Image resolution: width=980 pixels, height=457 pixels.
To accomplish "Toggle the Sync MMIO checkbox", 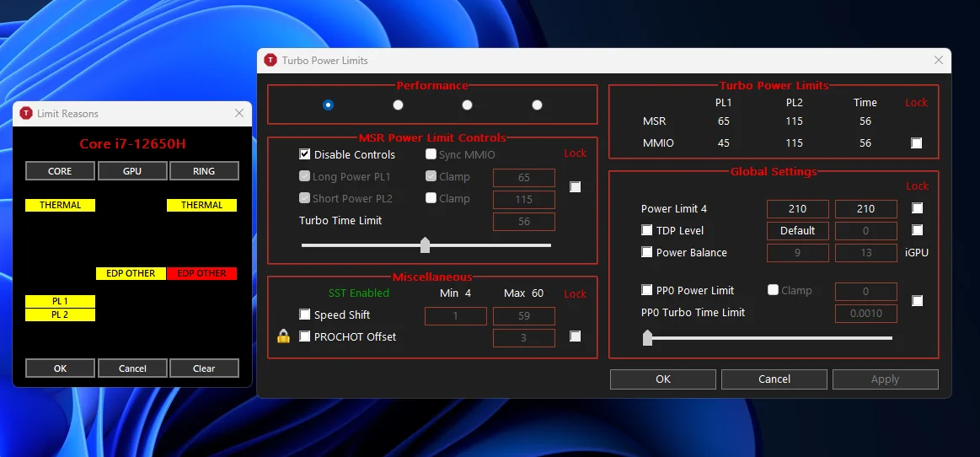I will [x=431, y=154].
